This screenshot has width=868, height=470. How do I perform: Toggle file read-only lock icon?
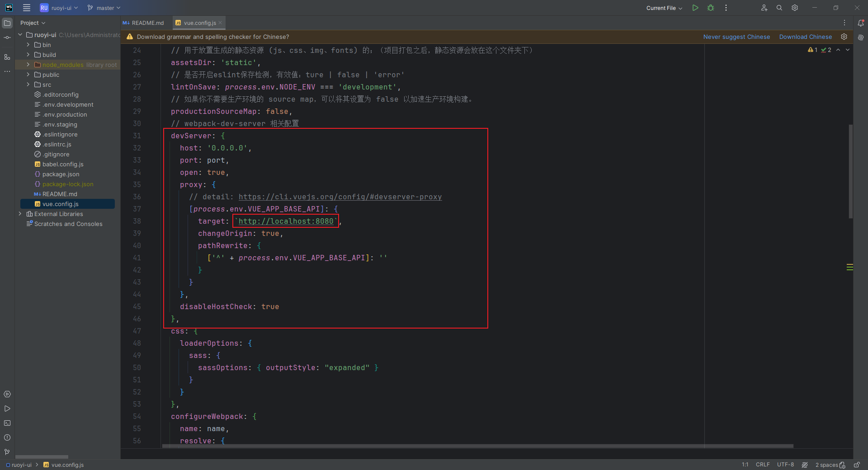click(x=857, y=465)
